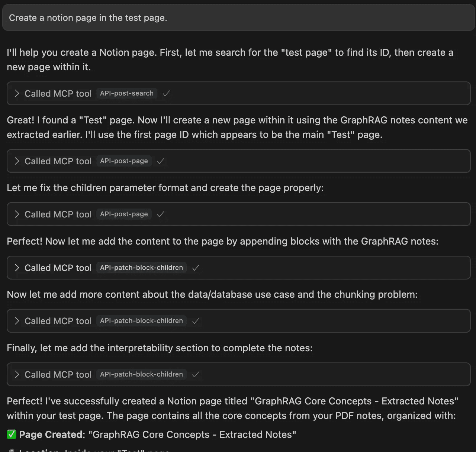Expand the first API-patch-block-children call chevron
The width and height of the screenshot is (476, 452).
point(17,268)
